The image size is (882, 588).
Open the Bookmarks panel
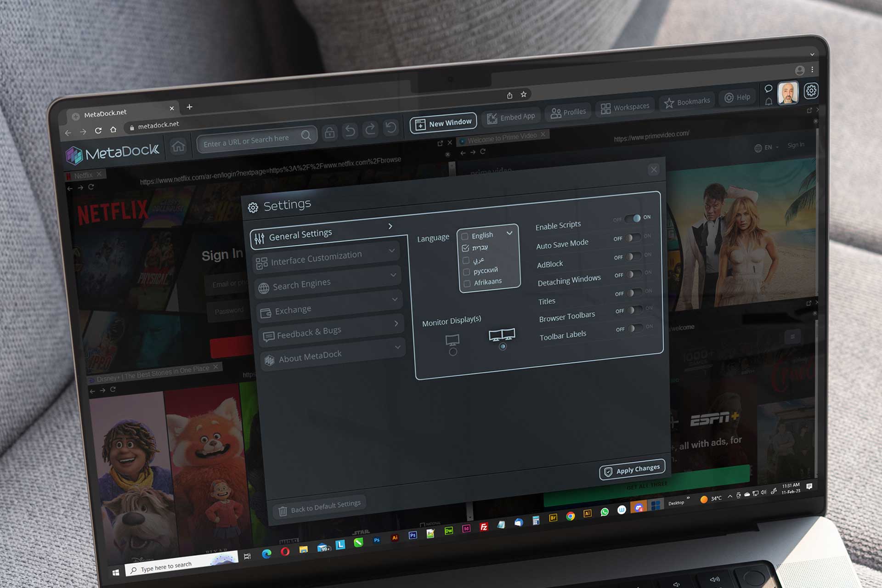(x=686, y=102)
